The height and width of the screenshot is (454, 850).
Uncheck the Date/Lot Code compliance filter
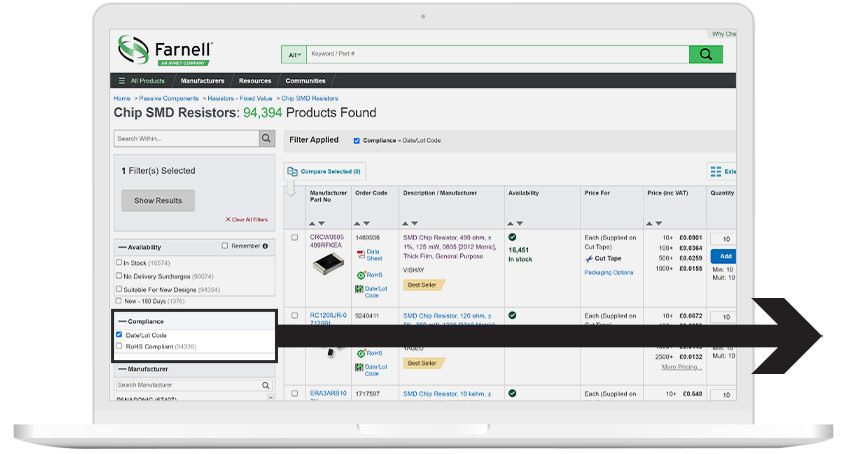pyautogui.click(x=119, y=335)
